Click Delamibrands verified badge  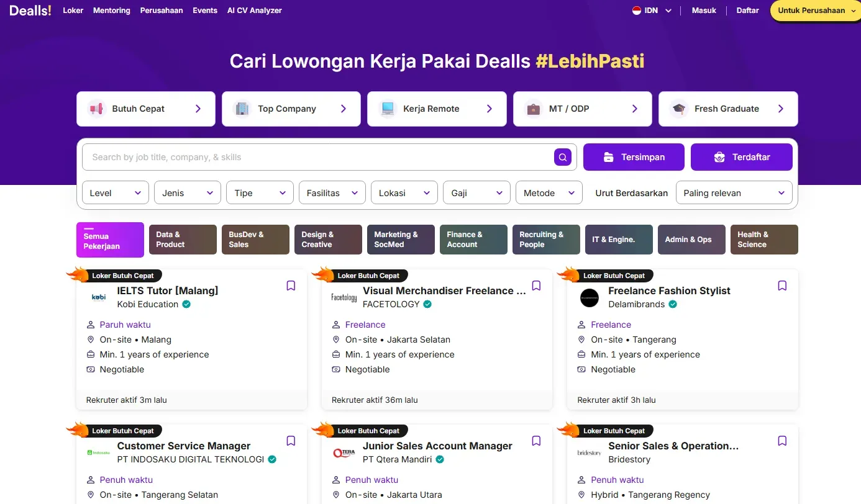pos(673,304)
